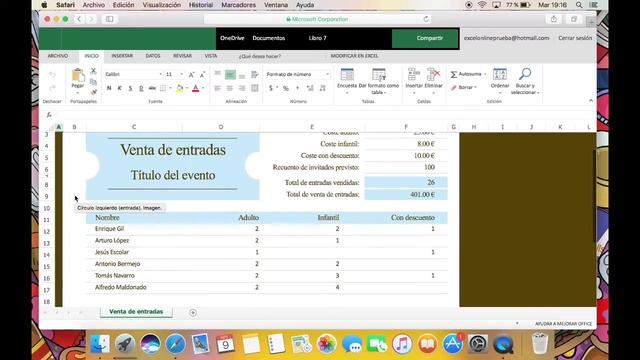Click the Undo arrow icon
Image resolution: width=640 pixels, height=360 pixels.
(x=52, y=75)
